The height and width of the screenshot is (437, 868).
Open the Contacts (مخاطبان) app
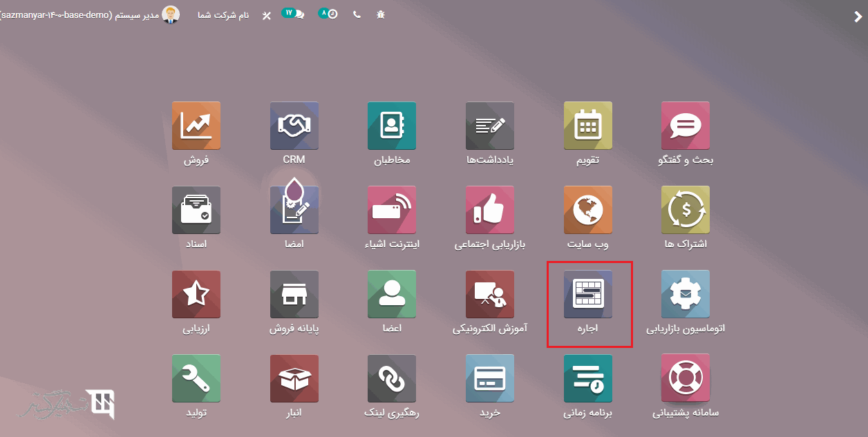[392, 126]
